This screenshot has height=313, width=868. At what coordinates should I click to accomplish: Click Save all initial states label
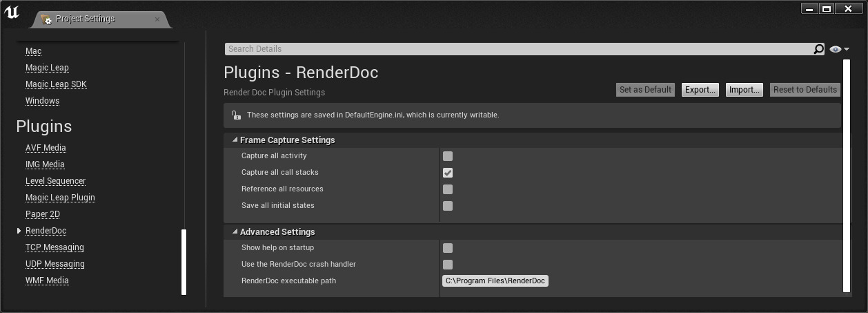point(277,206)
